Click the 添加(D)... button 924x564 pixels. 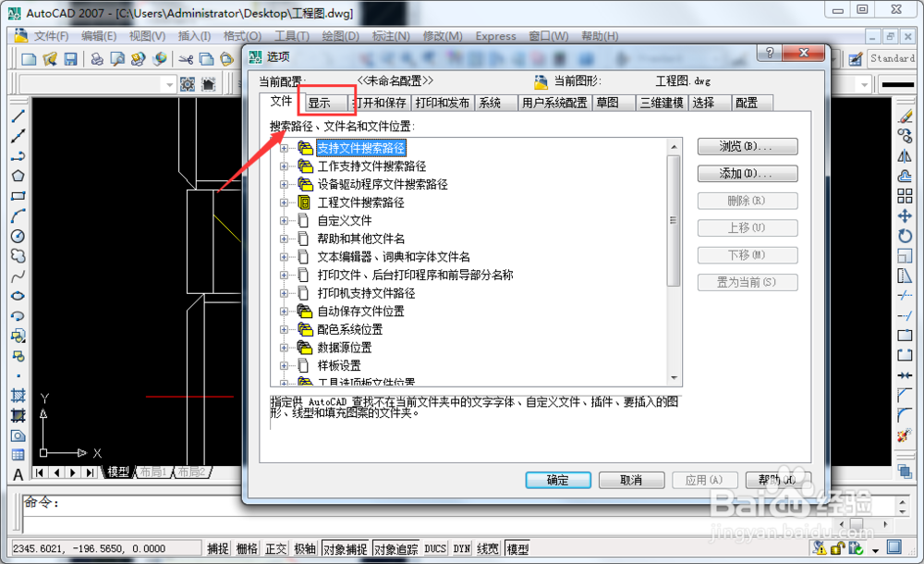[x=748, y=174]
